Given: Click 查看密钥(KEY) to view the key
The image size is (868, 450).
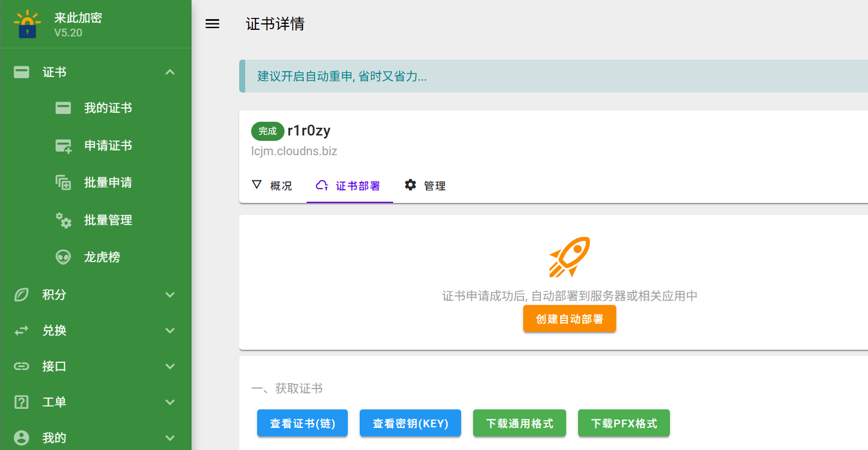Looking at the screenshot, I should pyautogui.click(x=410, y=423).
